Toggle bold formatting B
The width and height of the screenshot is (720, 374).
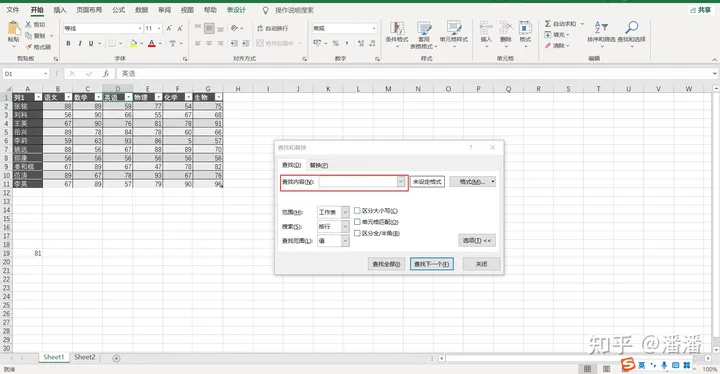68,43
